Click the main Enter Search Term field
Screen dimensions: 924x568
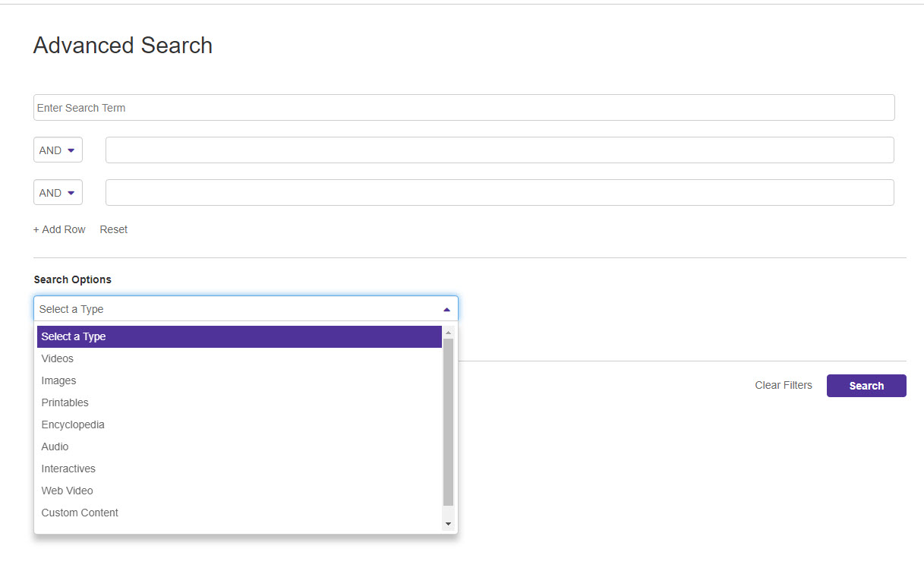[463, 108]
